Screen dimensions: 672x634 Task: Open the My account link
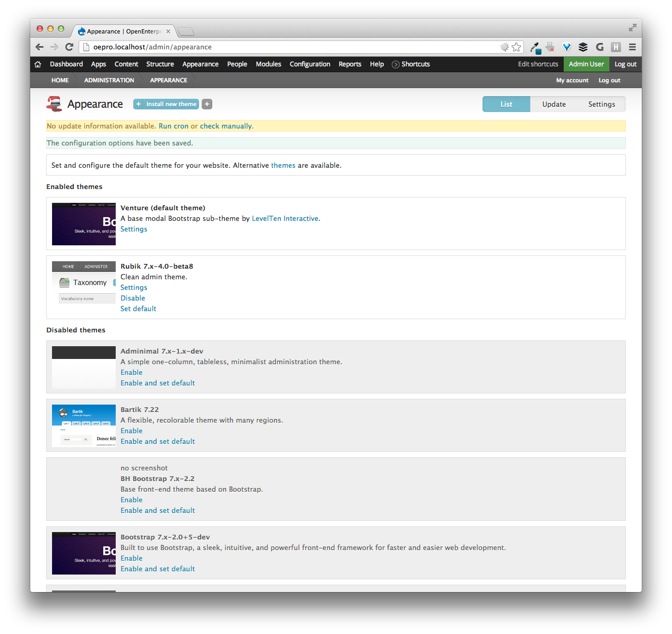tap(572, 81)
